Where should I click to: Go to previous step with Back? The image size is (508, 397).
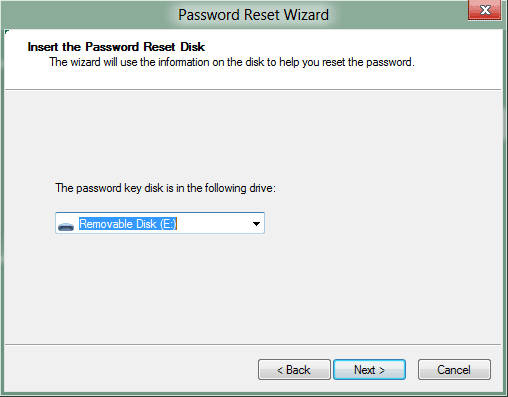coord(294,369)
